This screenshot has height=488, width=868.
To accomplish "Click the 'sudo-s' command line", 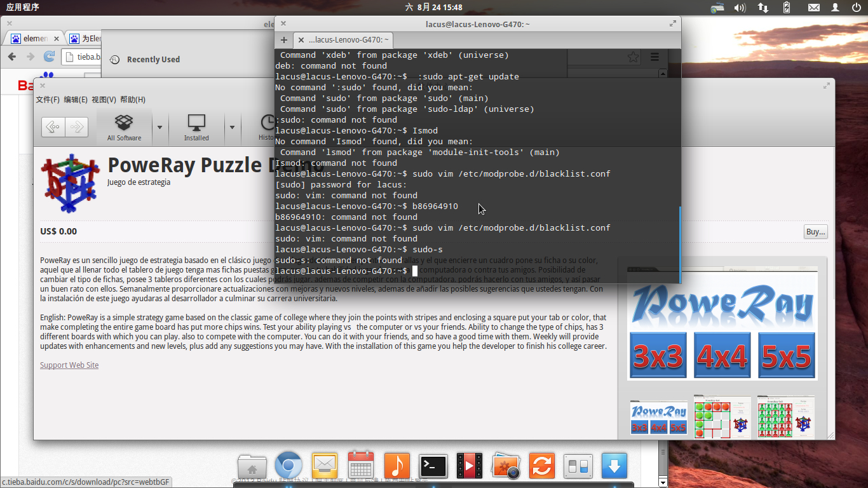I will click(359, 250).
